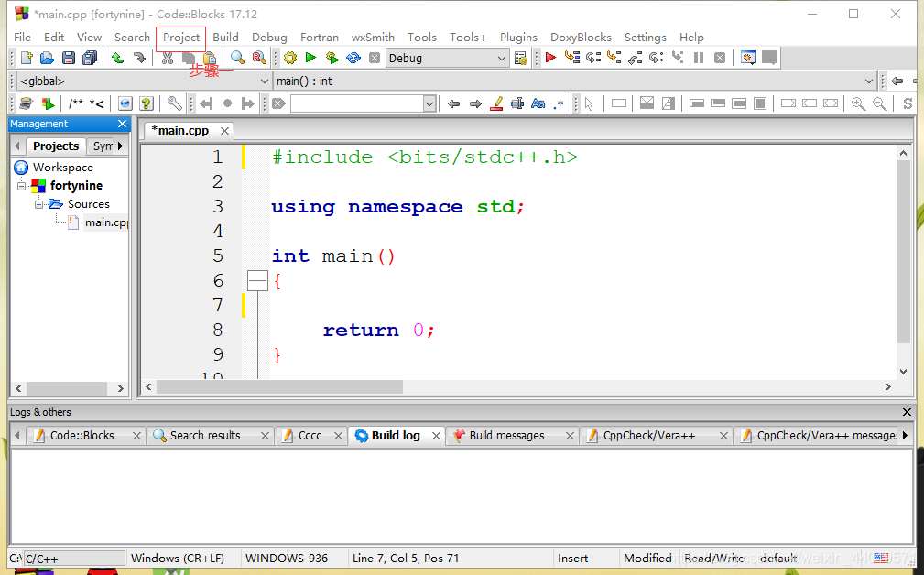Click Save all files icon
Image resolution: width=924 pixels, height=575 pixels.
[x=90, y=58]
